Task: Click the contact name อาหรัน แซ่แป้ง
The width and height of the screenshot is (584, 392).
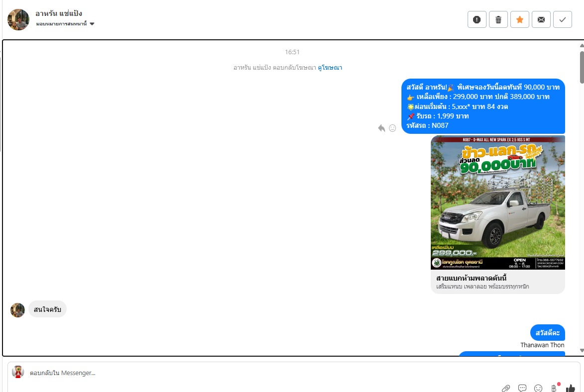Action: (x=59, y=13)
